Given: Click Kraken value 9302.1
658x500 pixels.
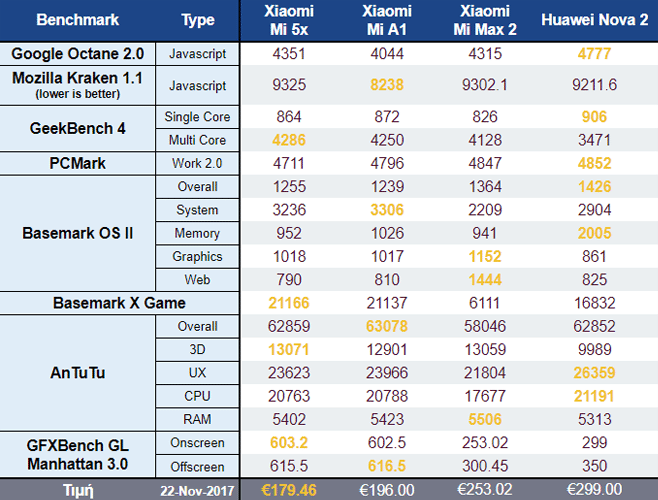Looking at the screenshot, I should 485,85.
